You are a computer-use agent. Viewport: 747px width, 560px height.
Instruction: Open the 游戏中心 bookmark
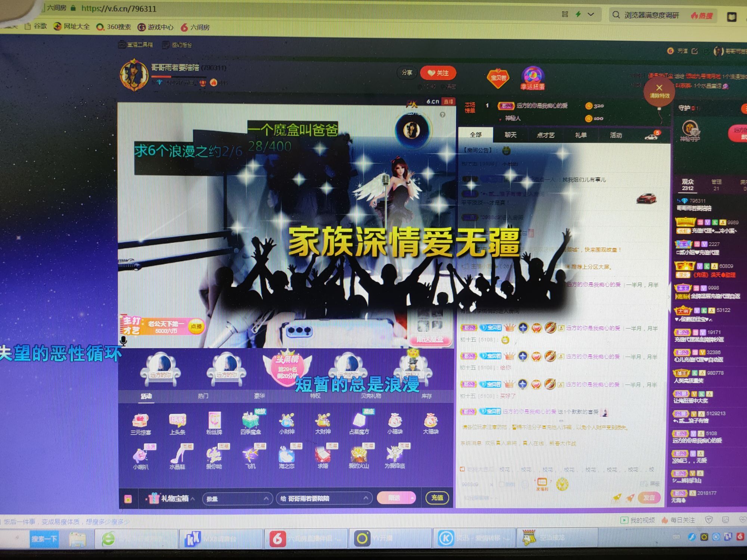coord(156,27)
